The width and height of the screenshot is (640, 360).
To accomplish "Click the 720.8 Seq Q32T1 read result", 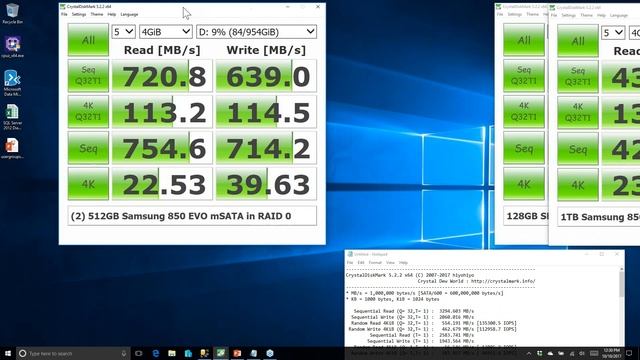I will tap(162, 76).
